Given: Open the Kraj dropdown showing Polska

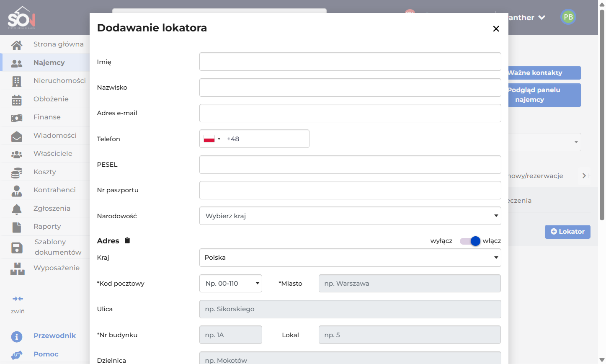Looking at the screenshot, I should coord(350,258).
